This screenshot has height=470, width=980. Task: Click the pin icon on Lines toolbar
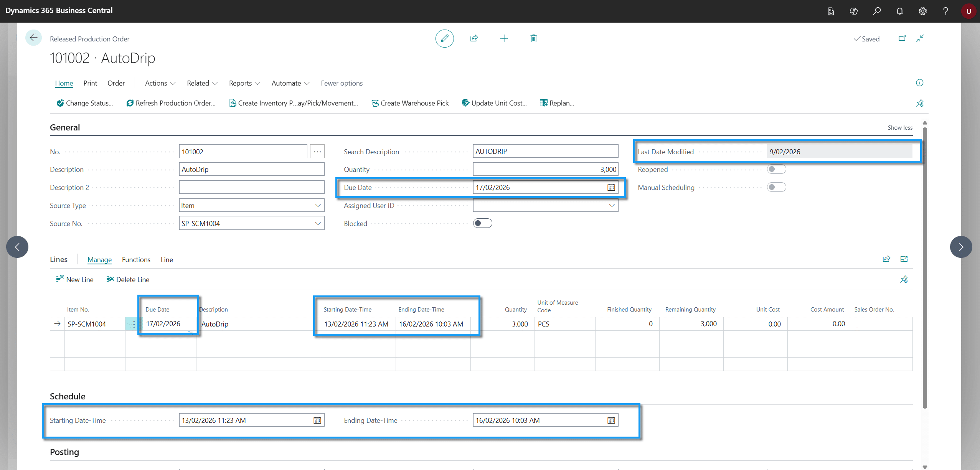[904, 279]
